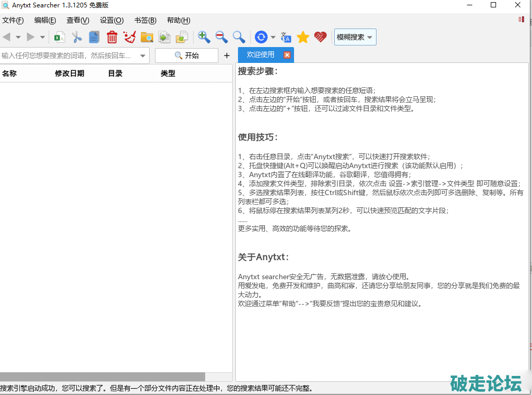Click the plus filter button
Viewport: 532px width, 395px height.
tap(227, 56)
